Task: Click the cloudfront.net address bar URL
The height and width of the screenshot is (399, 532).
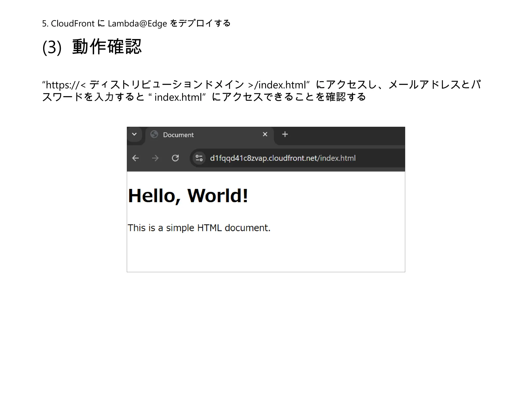Action: pos(283,158)
